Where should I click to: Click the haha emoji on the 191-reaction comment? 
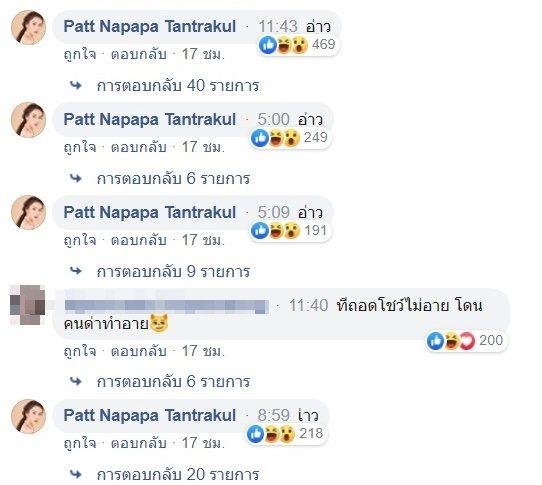point(276,231)
